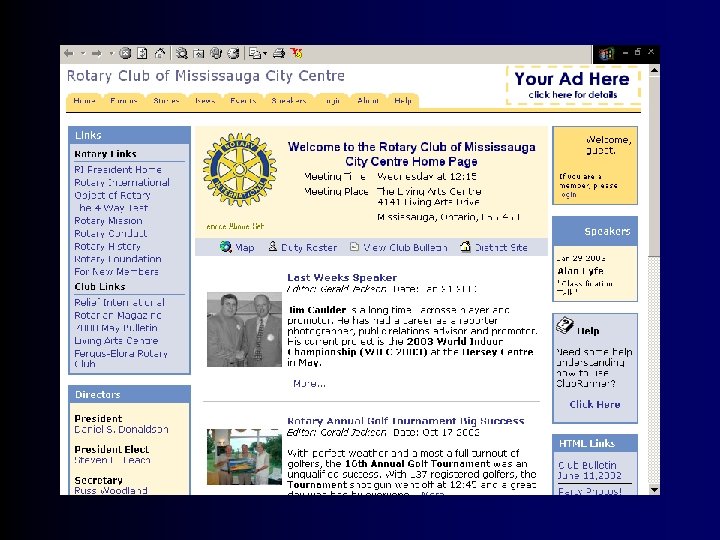720x540 pixels.
Task: Select the Stories tab
Action: point(166,101)
